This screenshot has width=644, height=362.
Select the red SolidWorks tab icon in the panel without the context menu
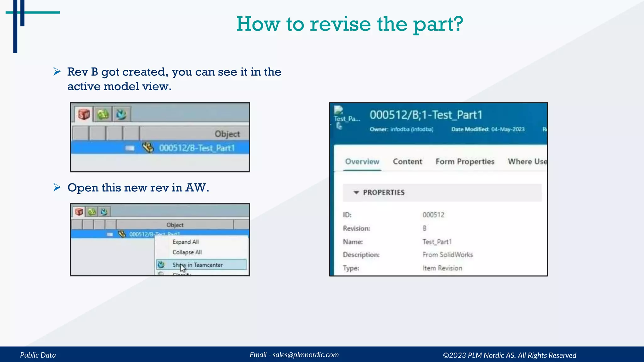point(84,114)
